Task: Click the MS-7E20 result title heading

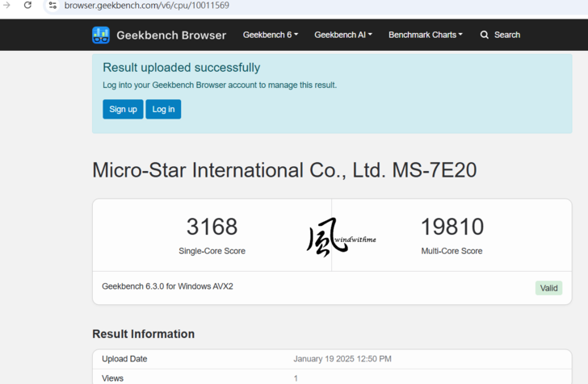Action: click(x=284, y=170)
